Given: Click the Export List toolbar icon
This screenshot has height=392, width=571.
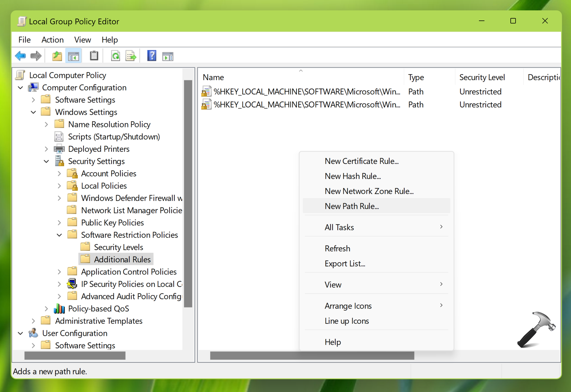Looking at the screenshot, I should [x=131, y=56].
